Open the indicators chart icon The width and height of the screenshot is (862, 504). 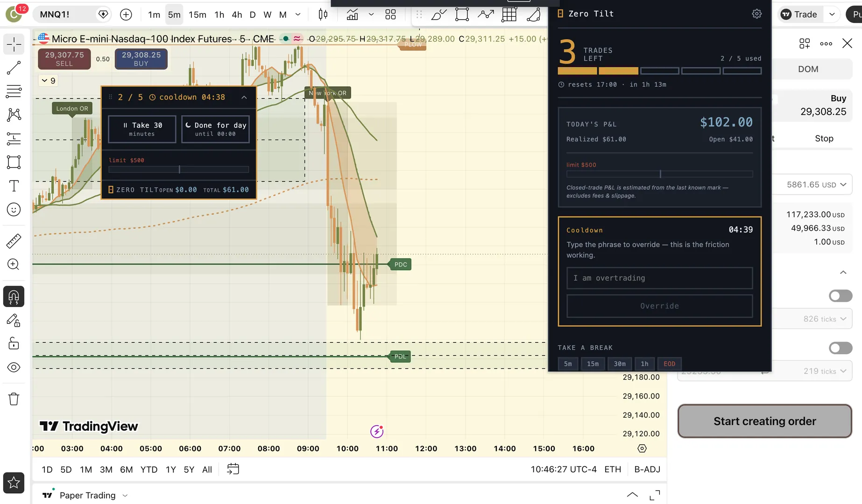click(353, 14)
